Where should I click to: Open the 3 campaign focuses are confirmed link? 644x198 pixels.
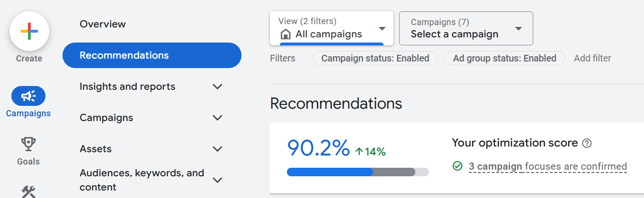[x=547, y=166]
